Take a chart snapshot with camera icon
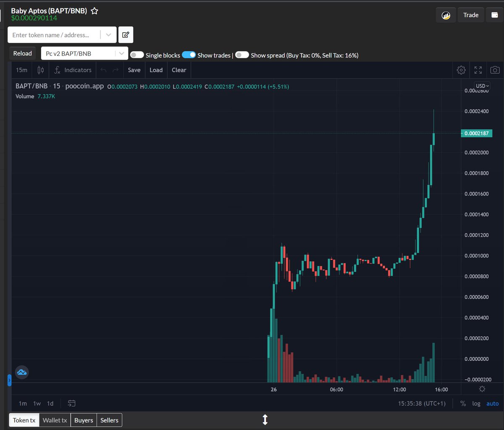This screenshot has width=504, height=430. click(x=495, y=70)
